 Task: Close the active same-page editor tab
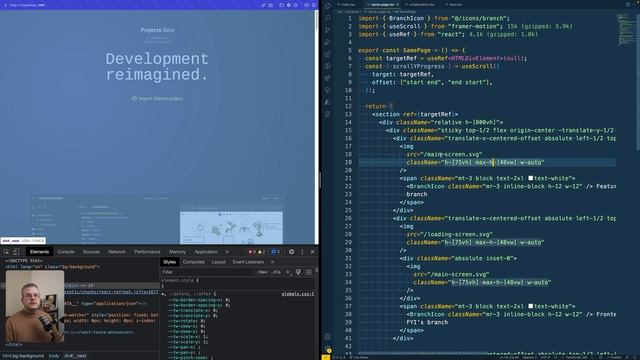tap(397, 4)
